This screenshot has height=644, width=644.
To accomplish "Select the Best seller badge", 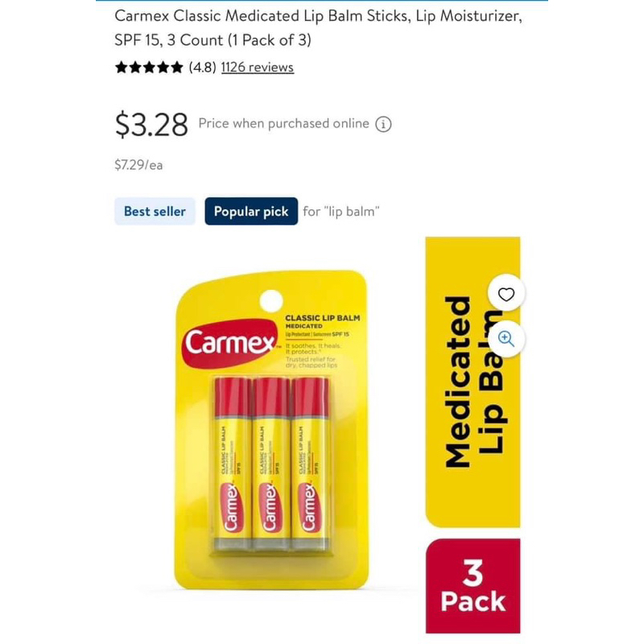I will (x=155, y=211).
